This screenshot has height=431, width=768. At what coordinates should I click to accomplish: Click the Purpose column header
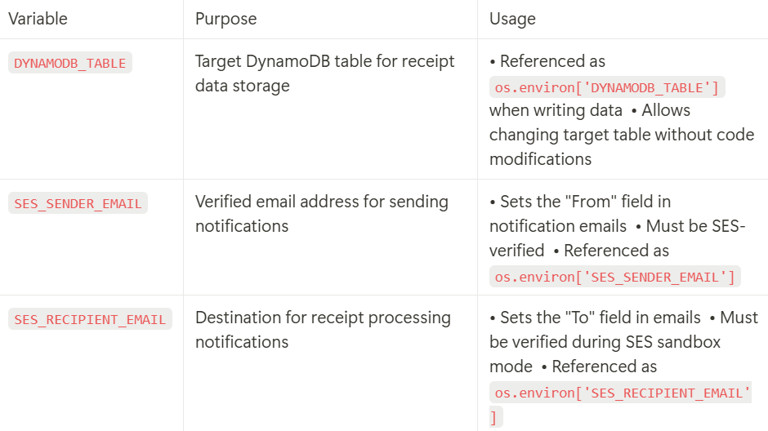pyautogui.click(x=226, y=18)
